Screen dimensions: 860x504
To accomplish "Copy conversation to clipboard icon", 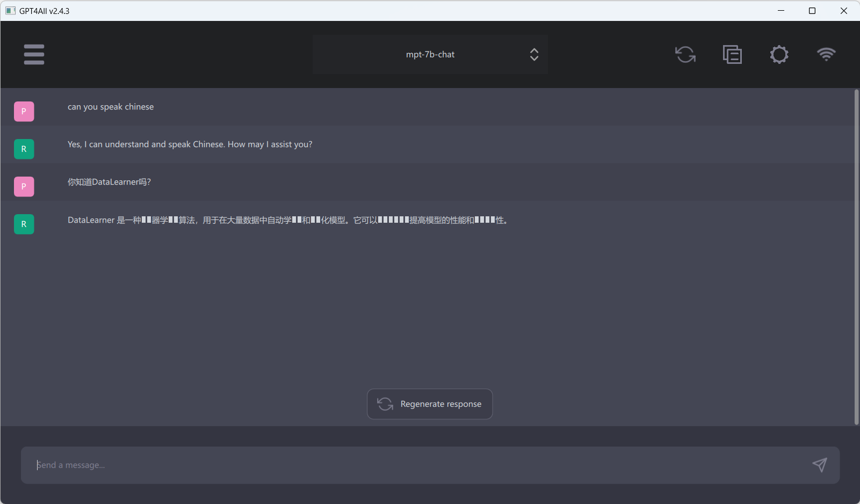I will 732,54.
